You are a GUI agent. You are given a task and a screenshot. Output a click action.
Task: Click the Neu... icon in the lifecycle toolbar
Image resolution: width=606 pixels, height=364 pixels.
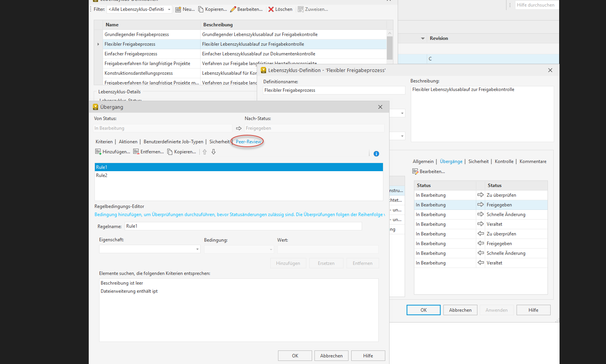click(178, 9)
